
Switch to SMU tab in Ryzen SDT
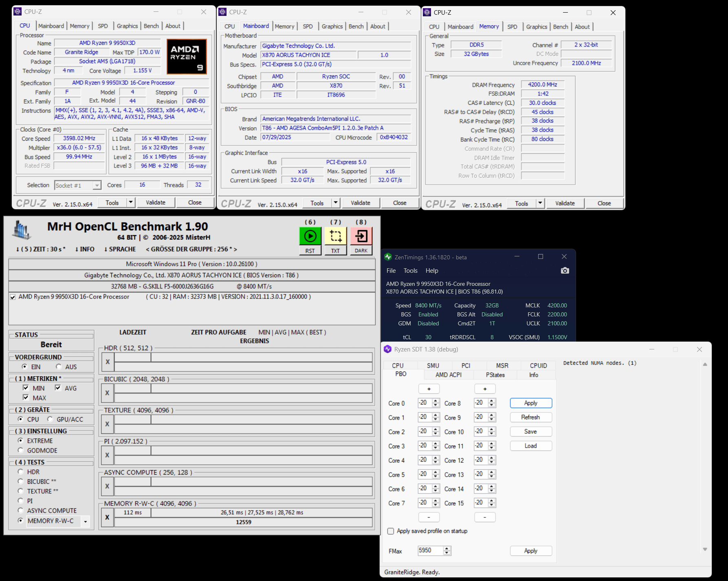point(433,366)
